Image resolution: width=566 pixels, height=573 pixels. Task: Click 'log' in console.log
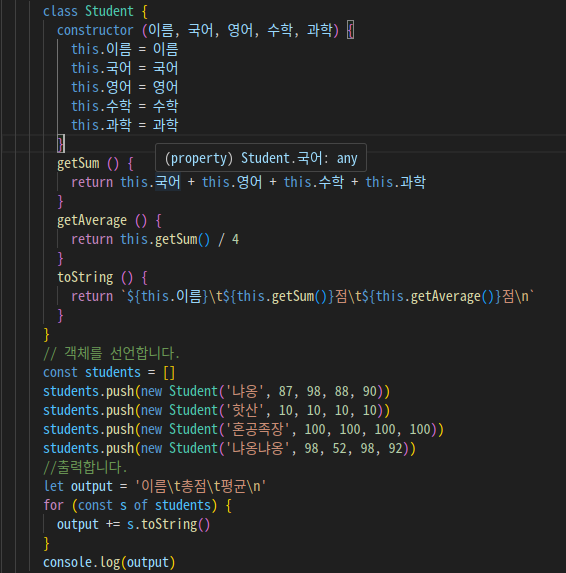coord(109,562)
